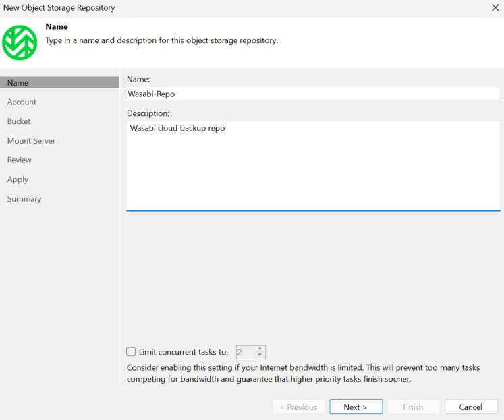Click the Cancel button
The width and height of the screenshot is (504, 420).
pyautogui.click(x=471, y=407)
